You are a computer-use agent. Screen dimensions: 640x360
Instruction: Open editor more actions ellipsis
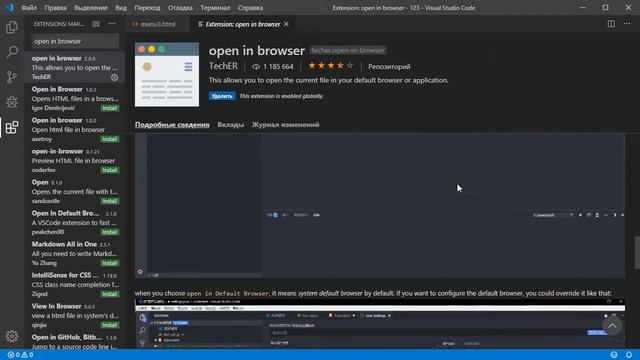(x=627, y=24)
